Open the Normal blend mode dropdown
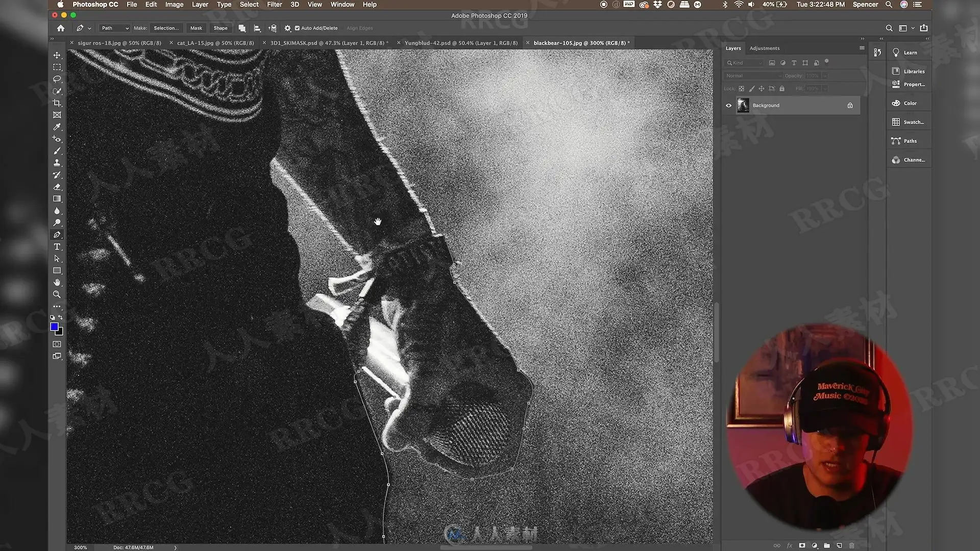This screenshot has width=980, height=551. [x=753, y=76]
